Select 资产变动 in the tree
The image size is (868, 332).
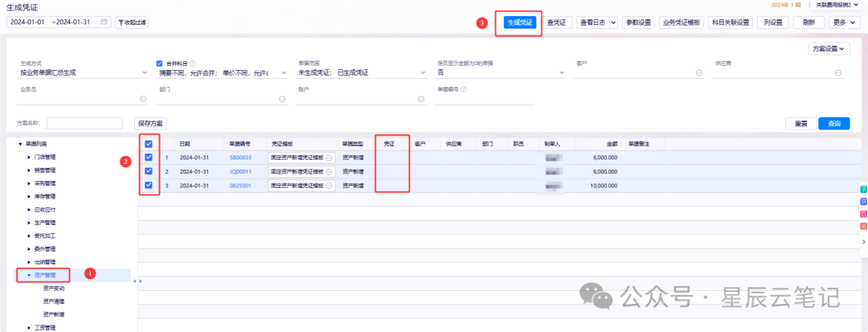pyautogui.click(x=54, y=289)
